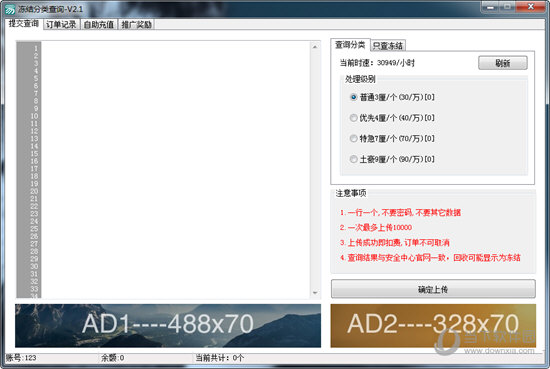
Task: Open the 自助充值 tab
Action: click(99, 24)
